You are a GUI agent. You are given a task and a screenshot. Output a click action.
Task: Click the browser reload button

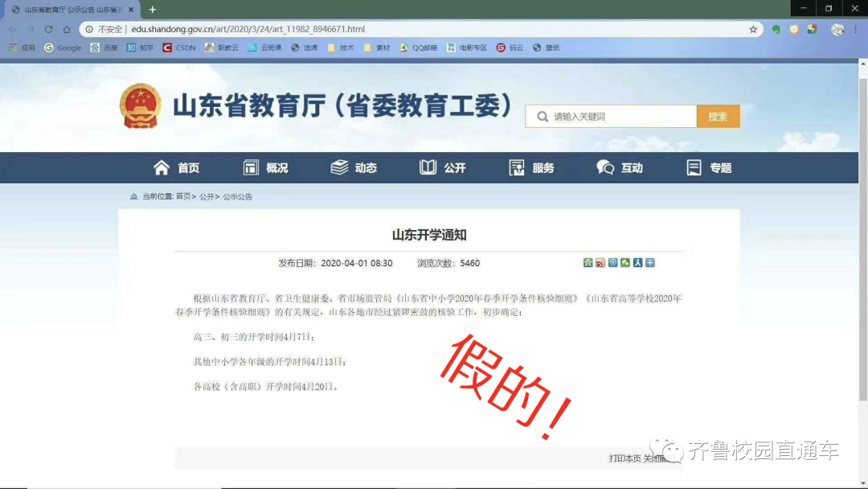point(48,29)
